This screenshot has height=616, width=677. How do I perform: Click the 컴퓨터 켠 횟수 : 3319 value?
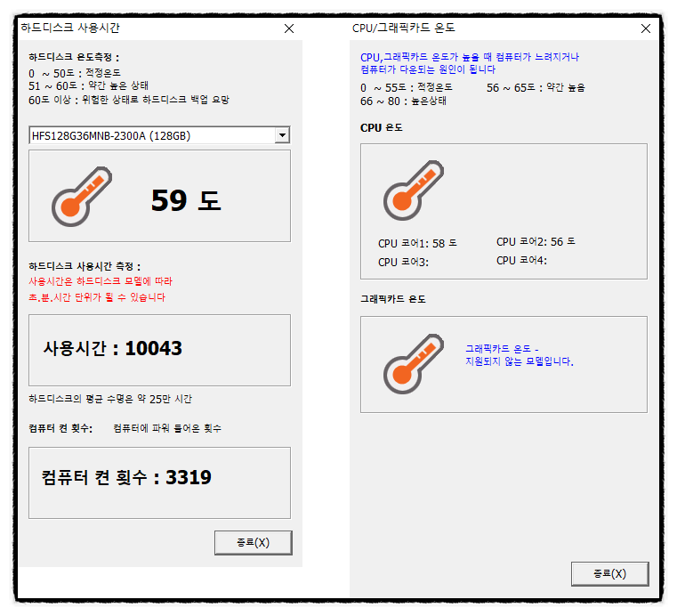point(126,477)
